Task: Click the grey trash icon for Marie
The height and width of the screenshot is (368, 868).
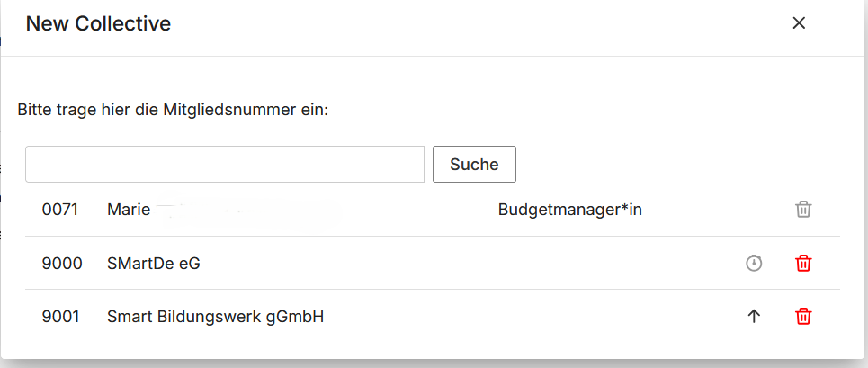Action: click(803, 210)
